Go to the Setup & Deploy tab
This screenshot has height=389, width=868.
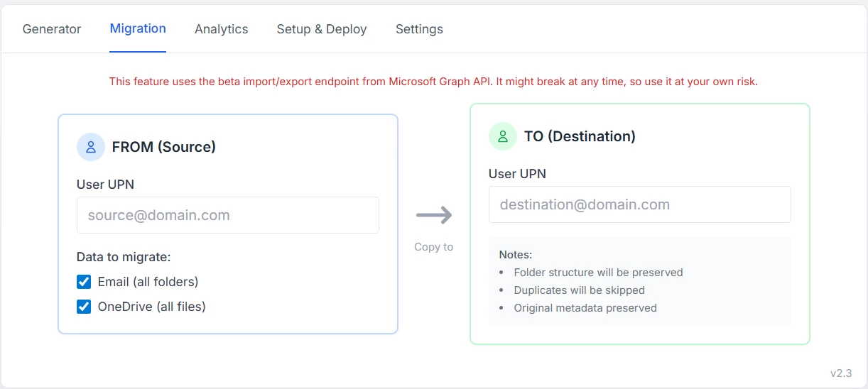pos(322,29)
